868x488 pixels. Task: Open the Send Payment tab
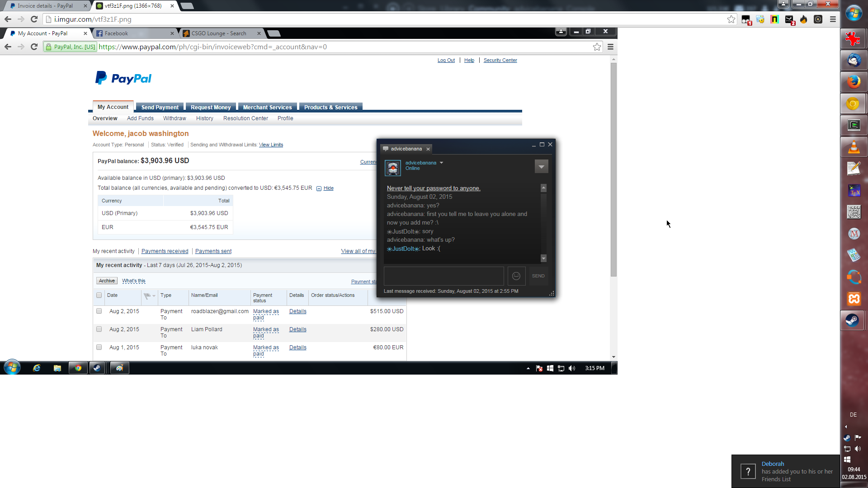160,107
